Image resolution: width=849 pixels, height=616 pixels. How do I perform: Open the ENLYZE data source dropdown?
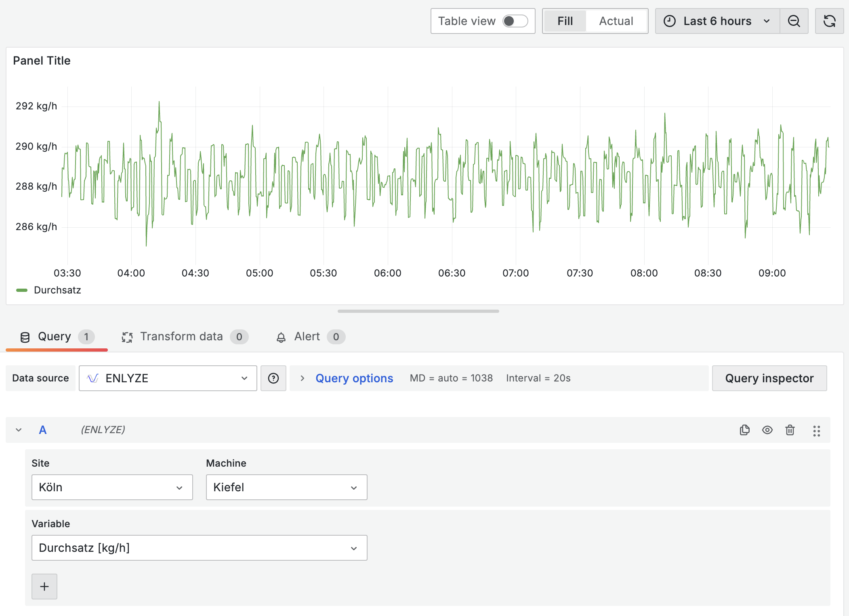(x=168, y=378)
